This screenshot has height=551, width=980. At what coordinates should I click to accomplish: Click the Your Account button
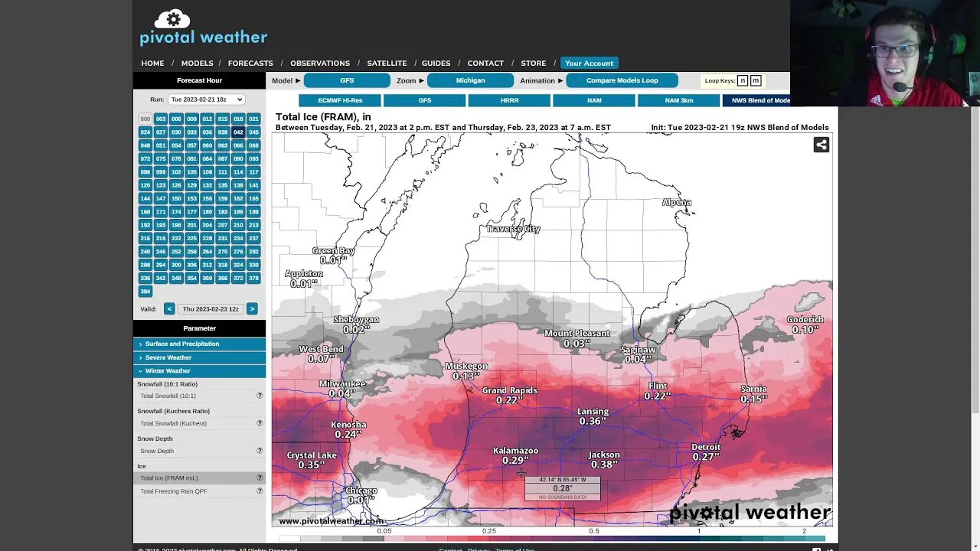pos(589,64)
